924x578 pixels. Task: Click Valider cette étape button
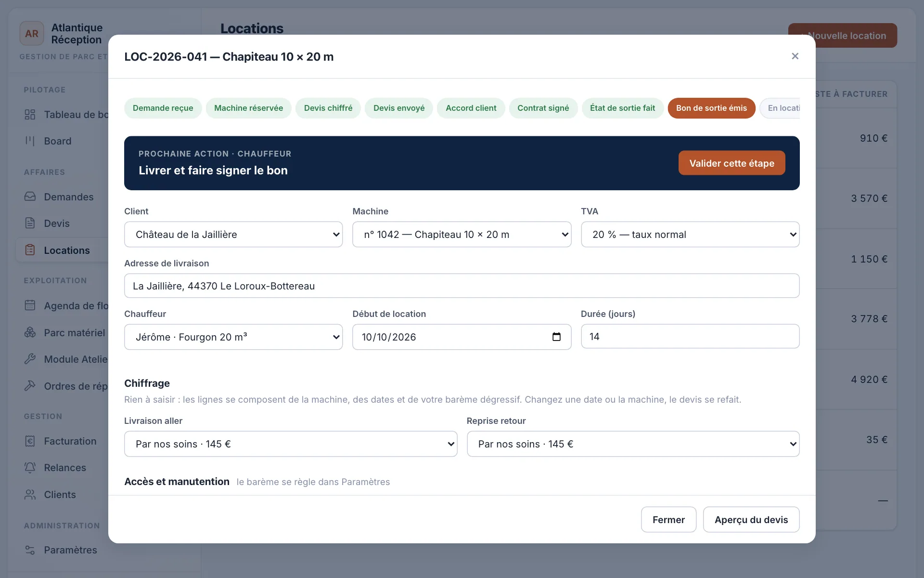pos(731,163)
